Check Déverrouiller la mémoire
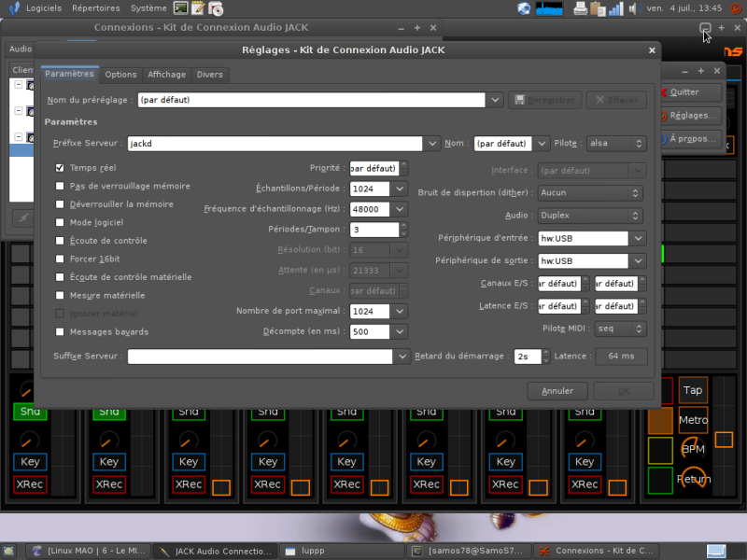 pos(60,203)
